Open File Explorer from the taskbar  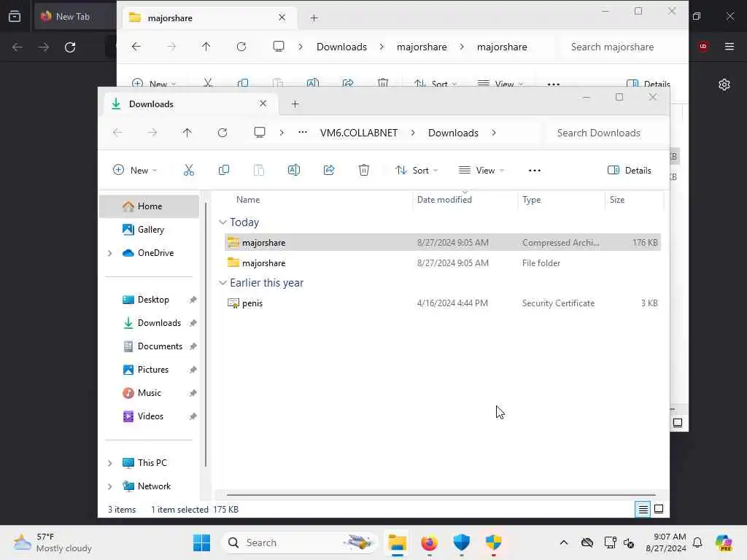397,542
